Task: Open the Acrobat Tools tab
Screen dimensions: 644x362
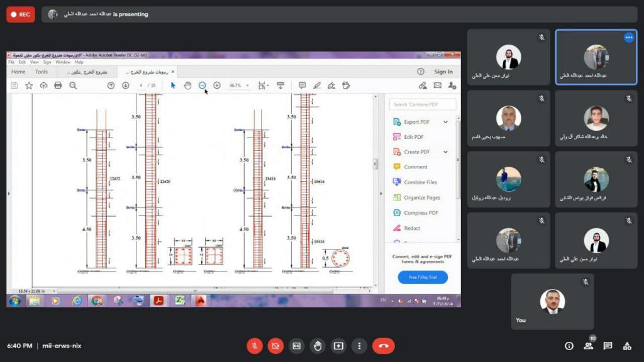Action: coord(42,72)
